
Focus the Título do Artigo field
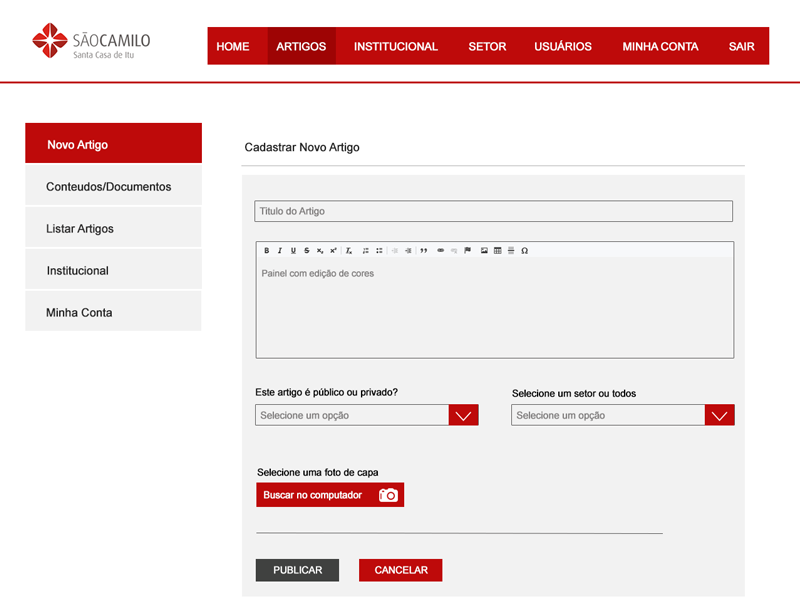494,211
